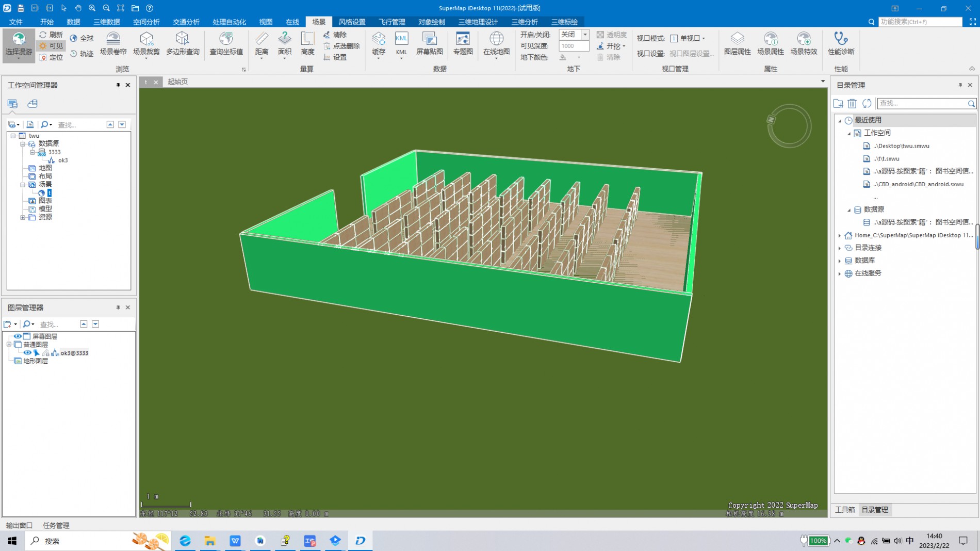Open the 场景卷帘 scene swipe tool

(x=113, y=43)
